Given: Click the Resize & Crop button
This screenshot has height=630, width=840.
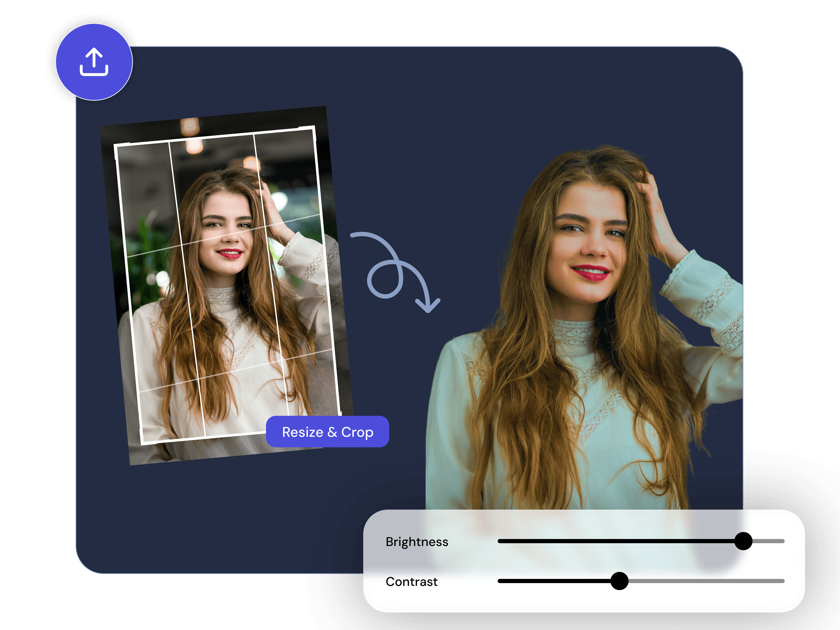Looking at the screenshot, I should tap(327, 432).
